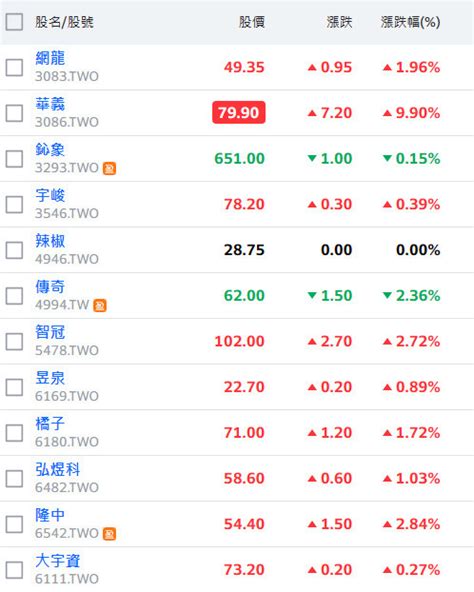Open the 智冠 stock link

pos(50,333)
